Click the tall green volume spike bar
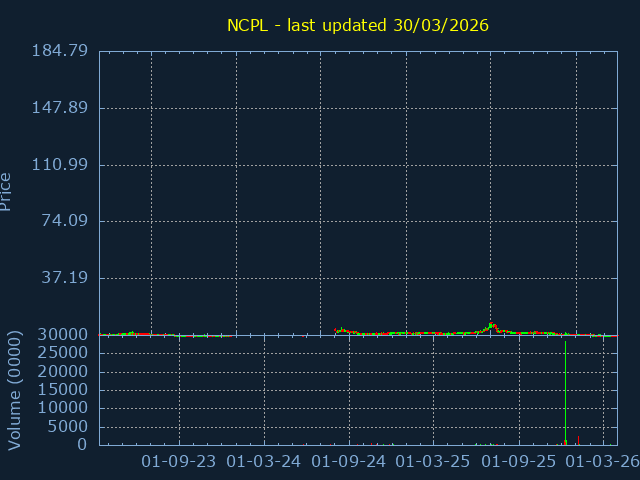Screen dimensions: 640x480 [565, 393]
